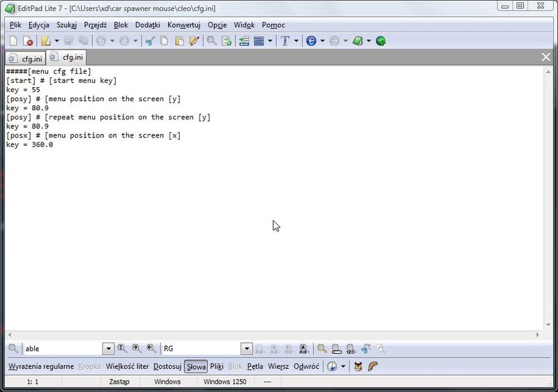The height and width of the screenshot is (392, 558).
Task: Click the magnifier Search icon in main toolbar
Action: pyautogui.click(x=212, y=41)
